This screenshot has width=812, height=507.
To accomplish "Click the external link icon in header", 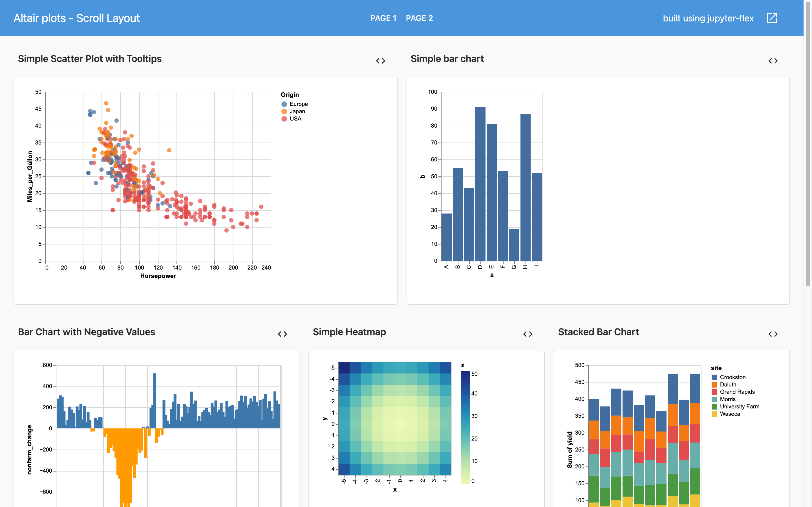I will point(772,18).
